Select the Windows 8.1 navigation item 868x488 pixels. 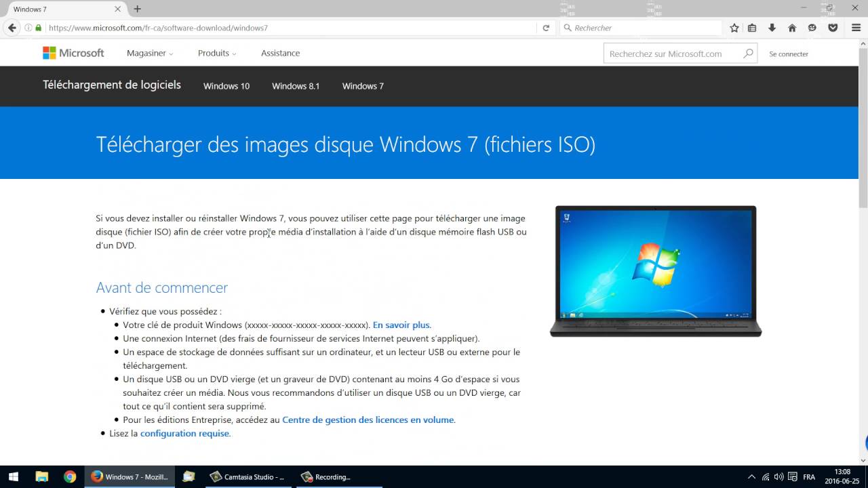pyautogui.click(x=296, y=86)
